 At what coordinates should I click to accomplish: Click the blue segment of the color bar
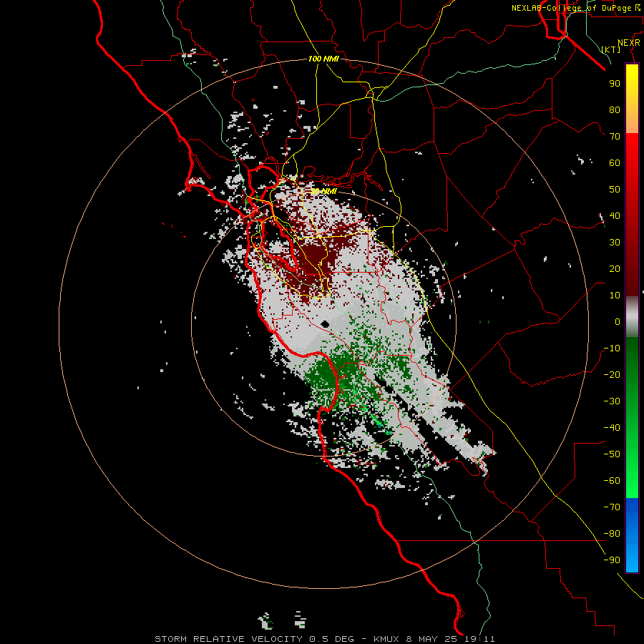pos(632,535)
